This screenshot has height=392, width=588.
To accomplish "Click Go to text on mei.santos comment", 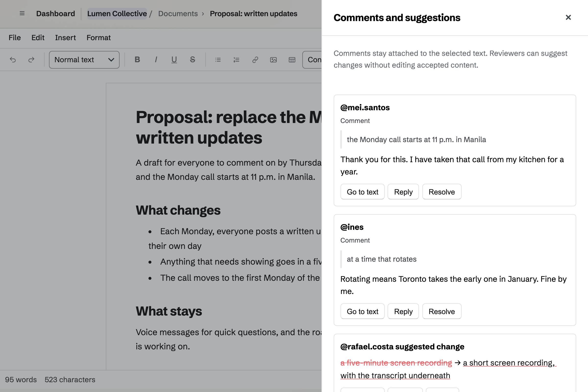I will [x=363, y=192].
